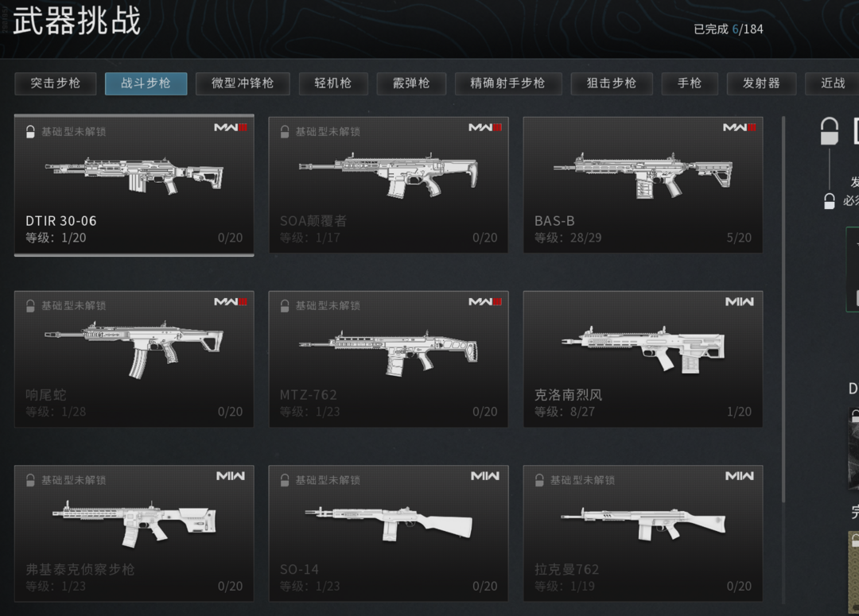Click the small padlock in right panel
The height and width of the screenshot is (616, 859).
(830, 201)
